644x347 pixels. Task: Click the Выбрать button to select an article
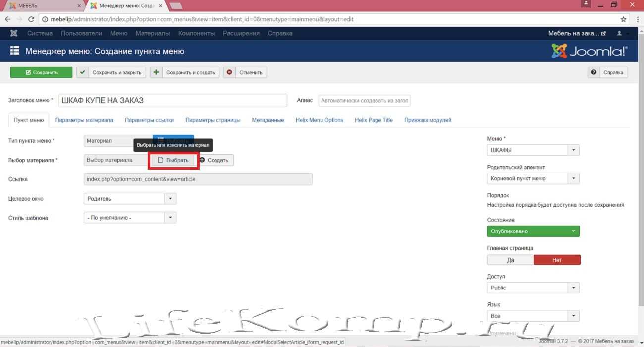click(173, 160)
